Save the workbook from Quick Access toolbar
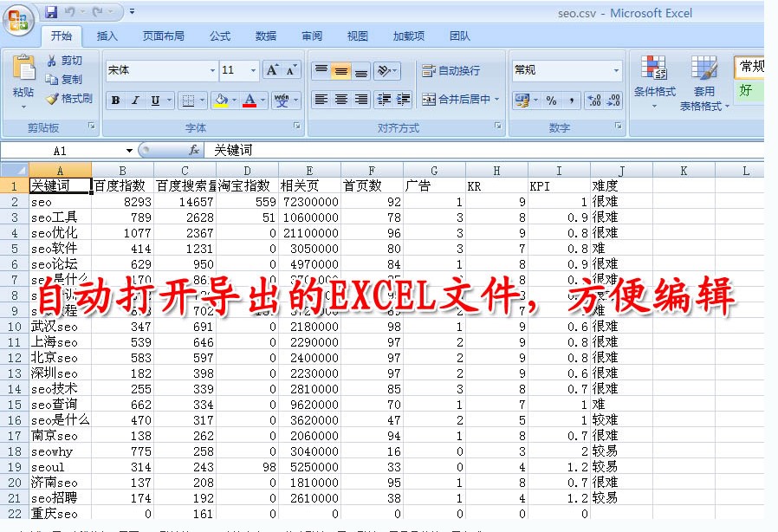778x532 pixels. pos(52,12)
